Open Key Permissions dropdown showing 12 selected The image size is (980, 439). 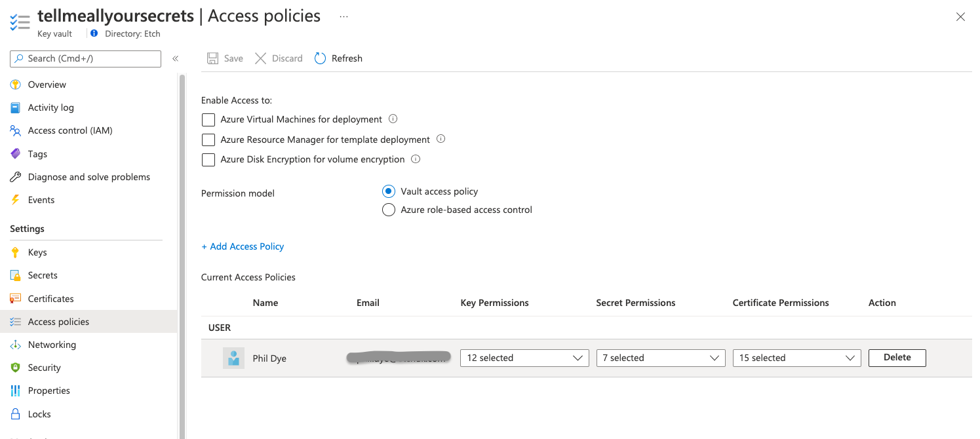pyautogui.click(x=524, y=358)
